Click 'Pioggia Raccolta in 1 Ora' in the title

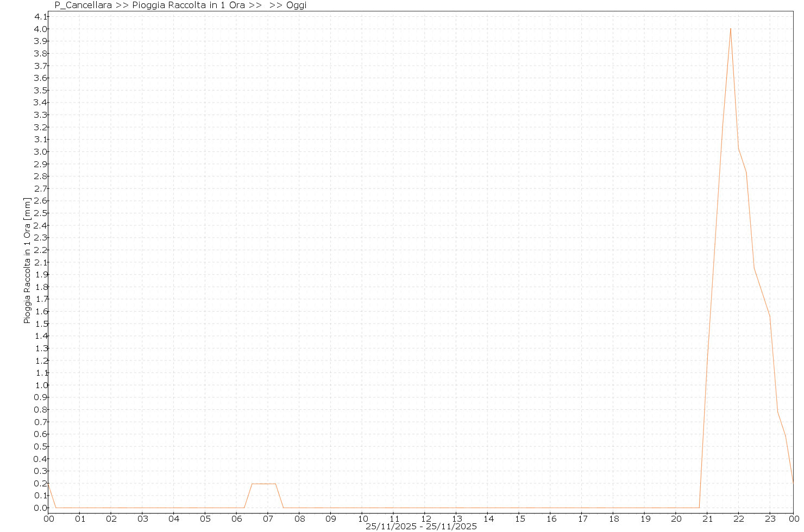click(x=188, y=5)
